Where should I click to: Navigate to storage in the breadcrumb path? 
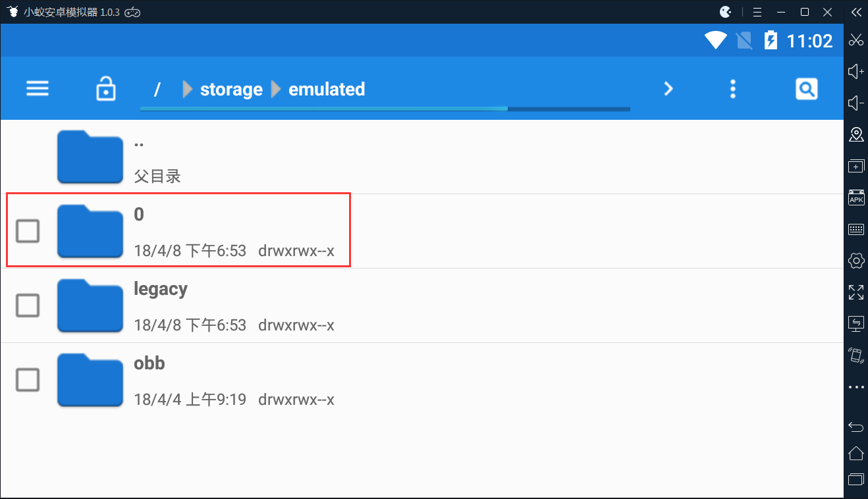point(231,90)
